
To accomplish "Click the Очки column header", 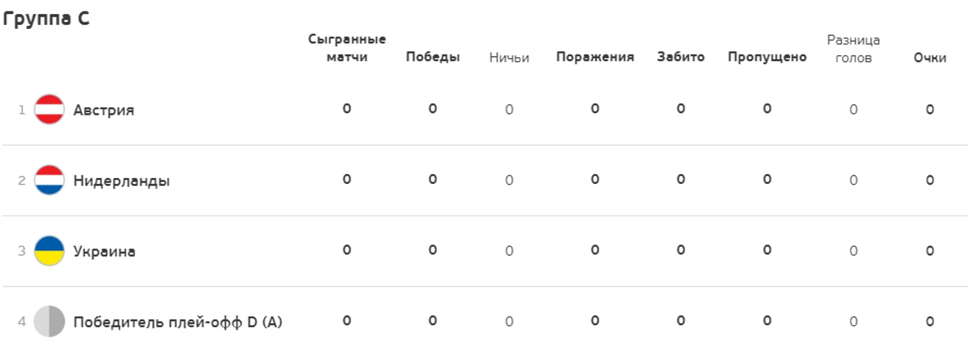I will (930, 58).
